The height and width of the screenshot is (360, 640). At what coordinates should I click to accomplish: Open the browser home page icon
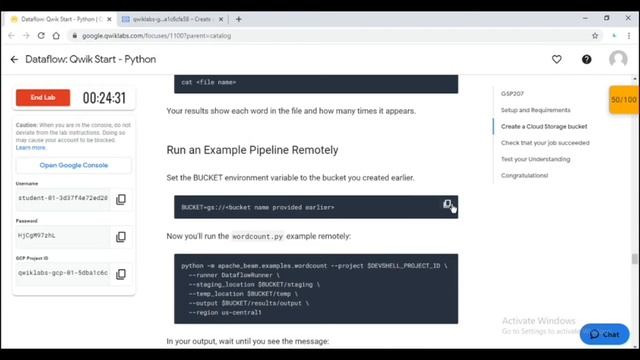click(56, 36)
